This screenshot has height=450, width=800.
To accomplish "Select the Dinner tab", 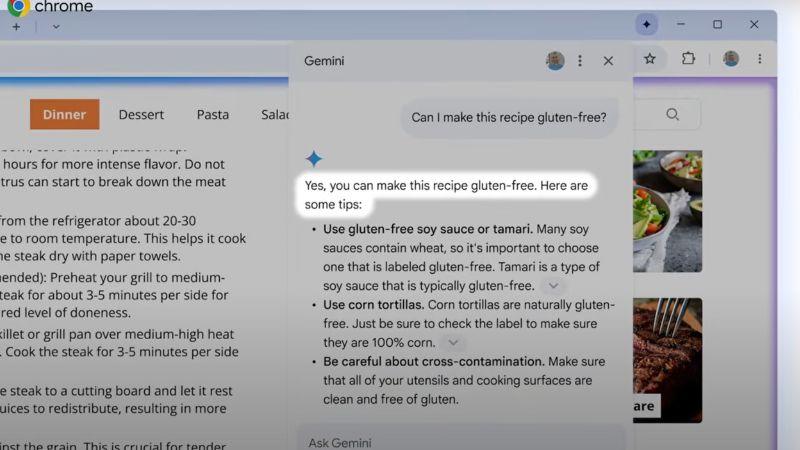I will (x=64, y=114).
